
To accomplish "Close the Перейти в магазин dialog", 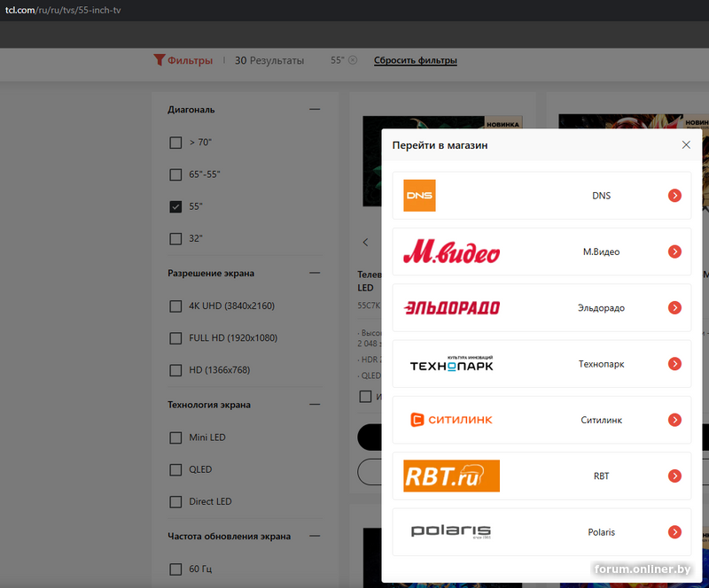I will pos(686,144).
